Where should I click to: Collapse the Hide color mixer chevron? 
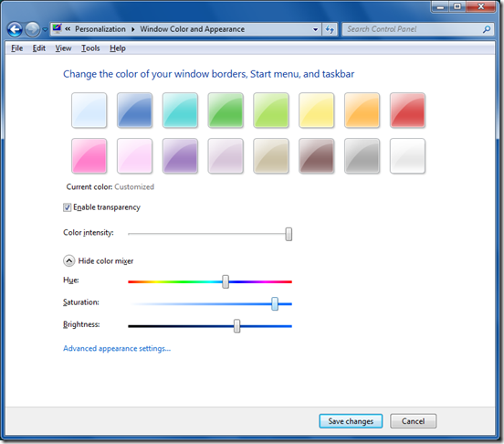(69, 260)
